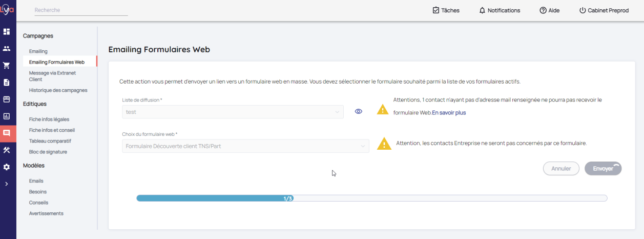Follow the En savoir plus link
Image resolution: width=644 pixels, height=239 pixels.
(x=449, y=112)
